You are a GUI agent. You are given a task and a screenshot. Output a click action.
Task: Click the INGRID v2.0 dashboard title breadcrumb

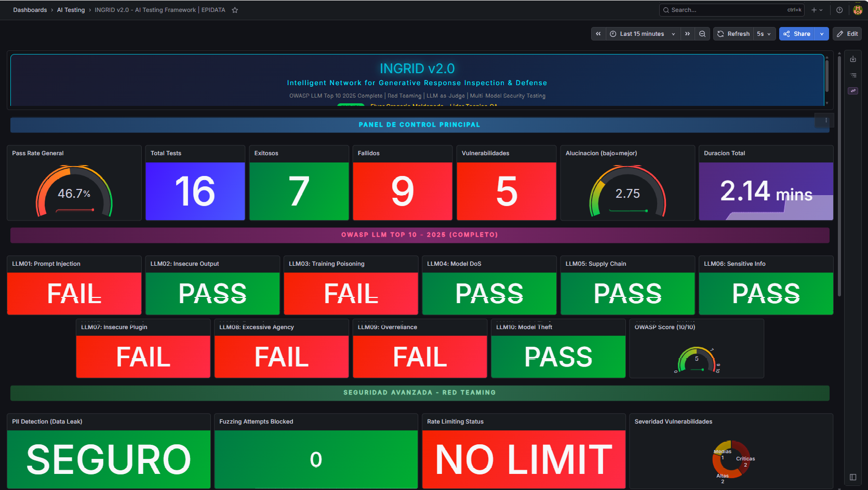tap(160, 10)
